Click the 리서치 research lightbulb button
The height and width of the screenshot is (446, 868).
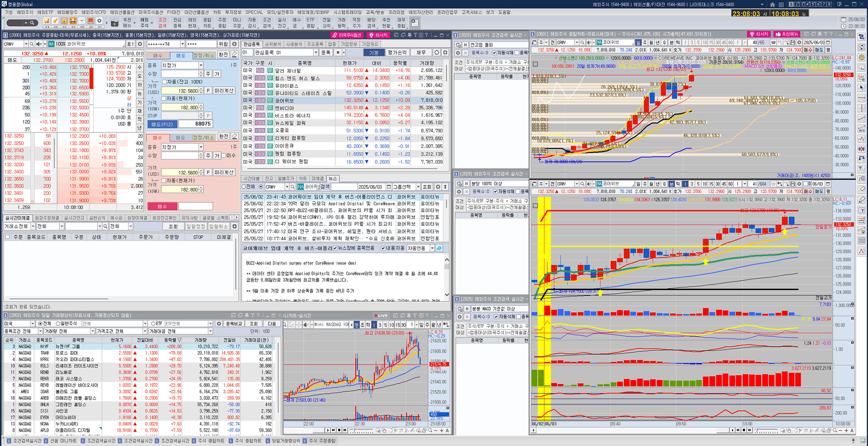(x=378, y=35)
